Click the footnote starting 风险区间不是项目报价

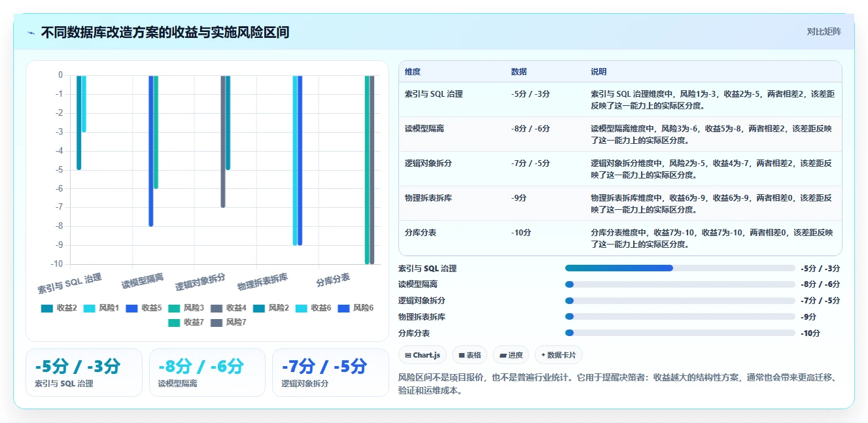(618, 384)
